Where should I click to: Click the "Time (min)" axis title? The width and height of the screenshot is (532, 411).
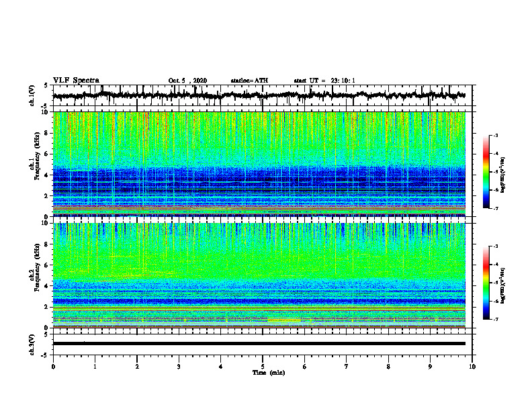tap(269, 373)
